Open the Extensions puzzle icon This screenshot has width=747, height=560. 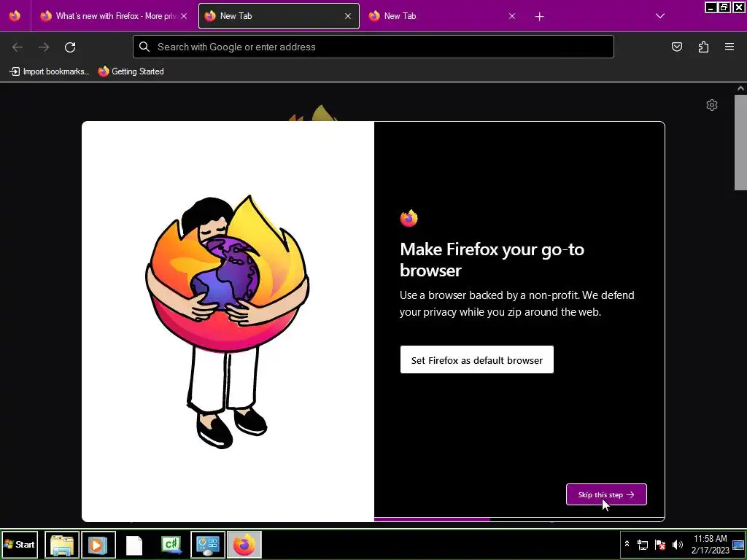[x=703, y=47]
